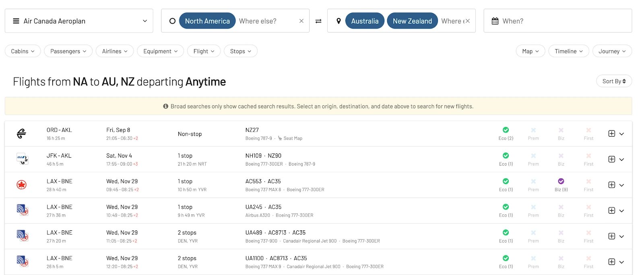Image resolution: width=644 pixels, height=275 pixels.
Task: Click the NH109 · NZ90 flight numbers
Action: [x=263, y=156]
